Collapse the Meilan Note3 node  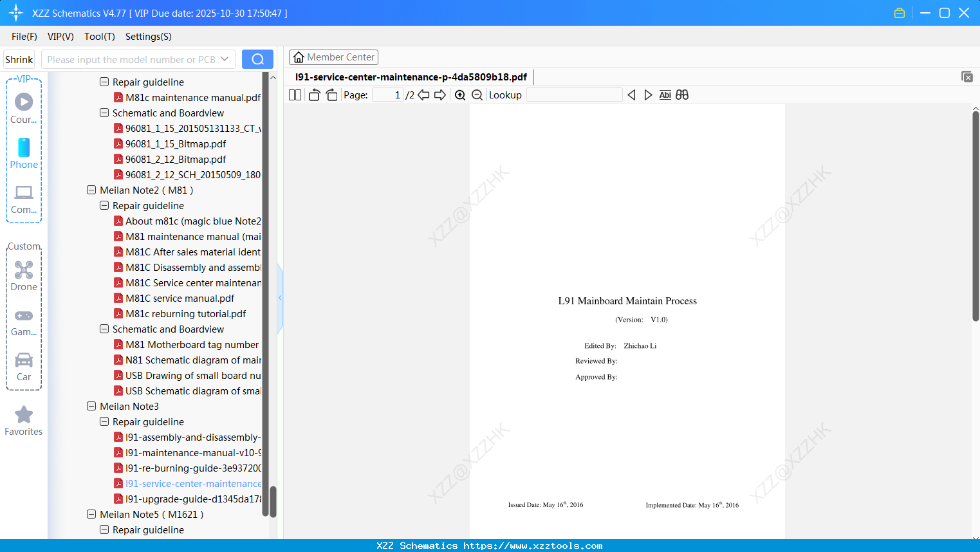coord(91,407)
